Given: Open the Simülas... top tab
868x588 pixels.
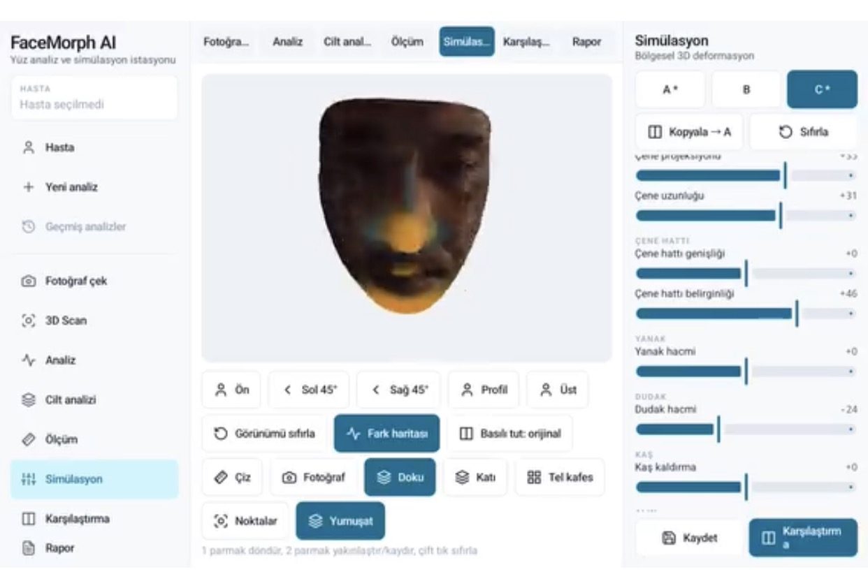Looking at the screenshot, I should pos(467,42).
